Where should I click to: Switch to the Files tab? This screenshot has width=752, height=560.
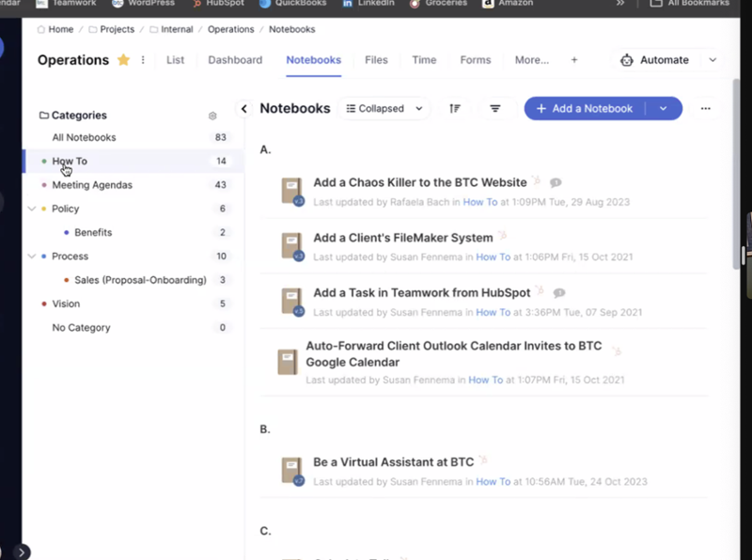(376, 59)
